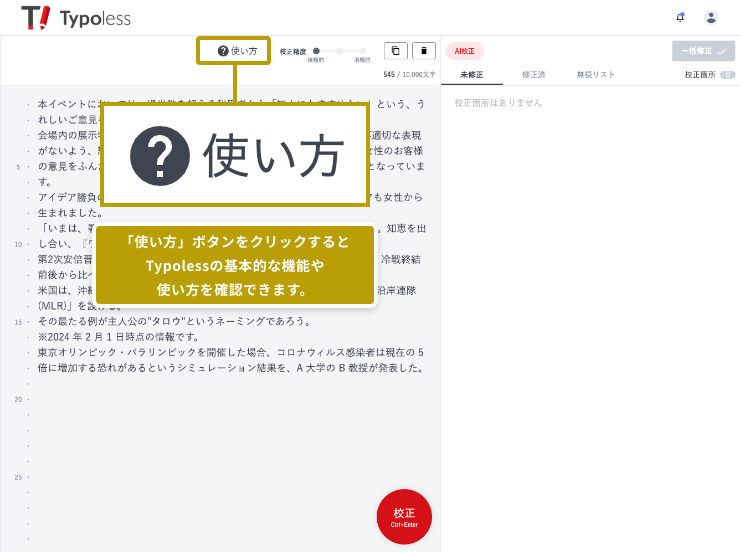The height and width of the screenshot is (552, 740).
Task: Click the 一括修正 button
Action: click(703, 51)
